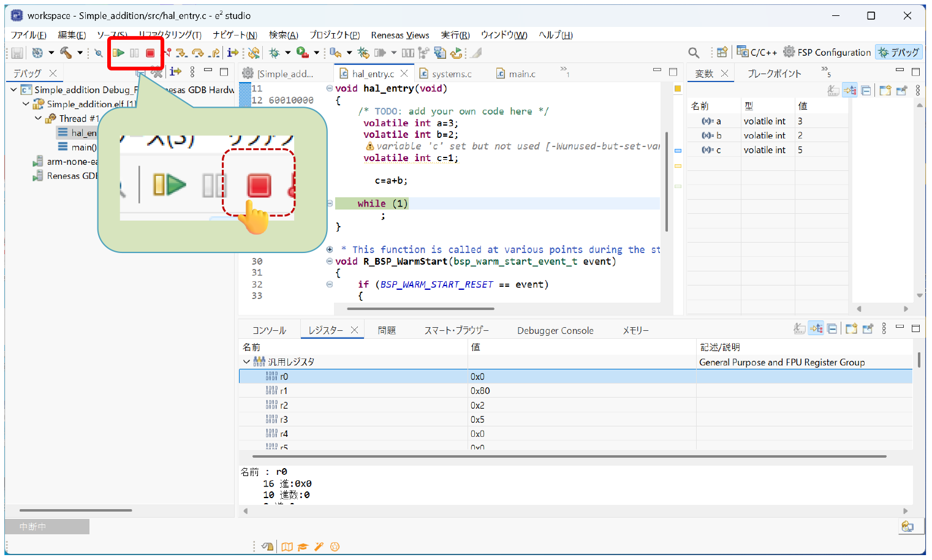Open Debug launch dropdown arrow
The width and height of the screenshot is (932, 560).
[287, 53]
